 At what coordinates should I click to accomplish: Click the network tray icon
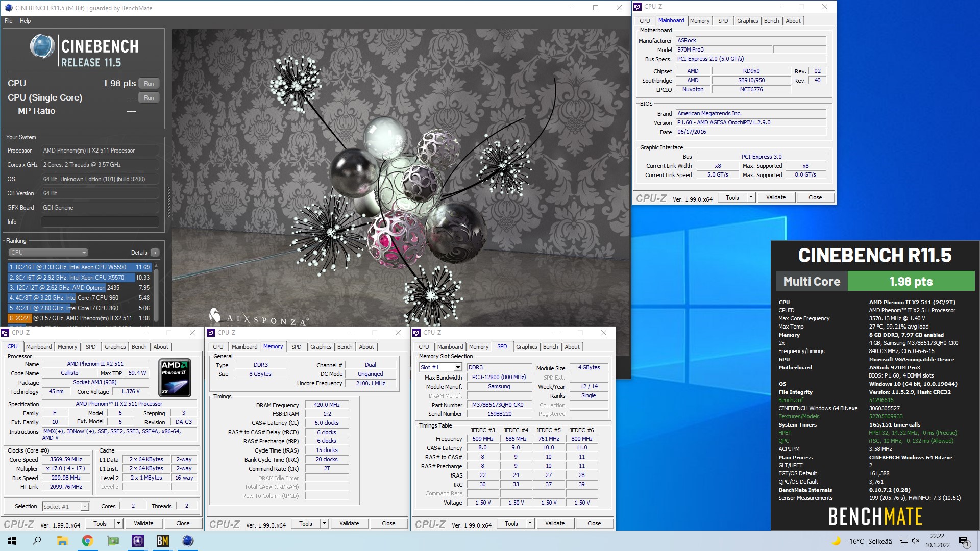903,541
